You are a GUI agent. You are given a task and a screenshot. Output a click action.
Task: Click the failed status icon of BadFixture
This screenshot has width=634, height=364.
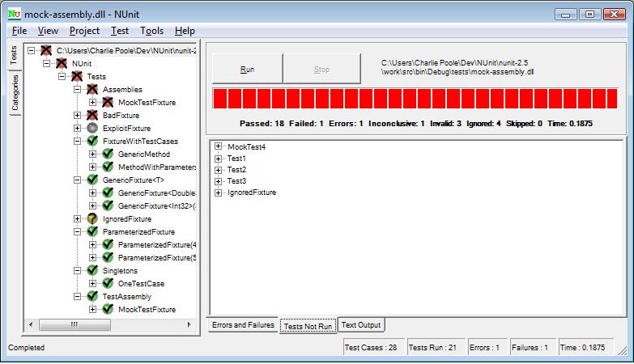(x=92, y=115)
